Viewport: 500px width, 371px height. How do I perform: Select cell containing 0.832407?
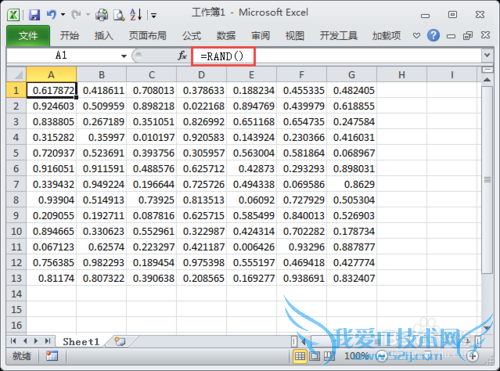(x=352, y=278)
